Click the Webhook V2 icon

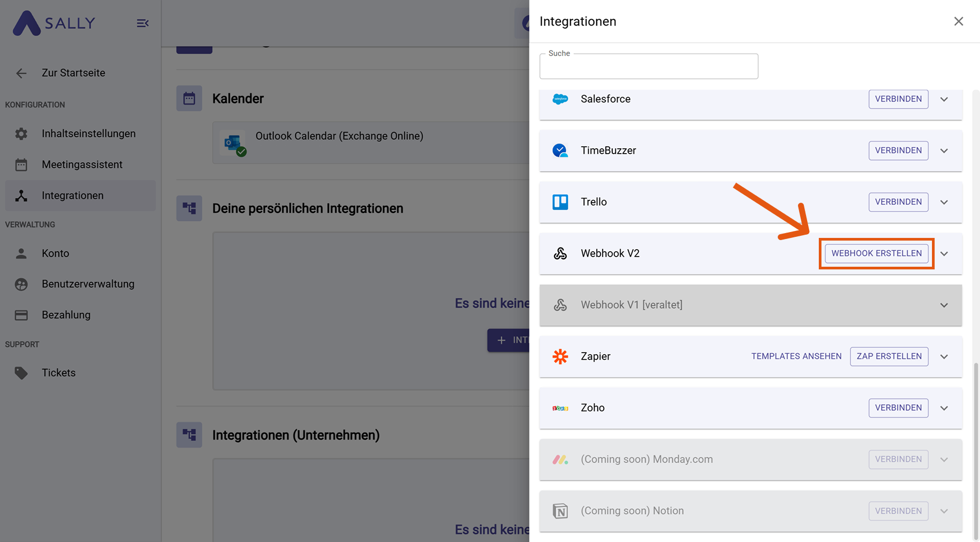[560, 253]
